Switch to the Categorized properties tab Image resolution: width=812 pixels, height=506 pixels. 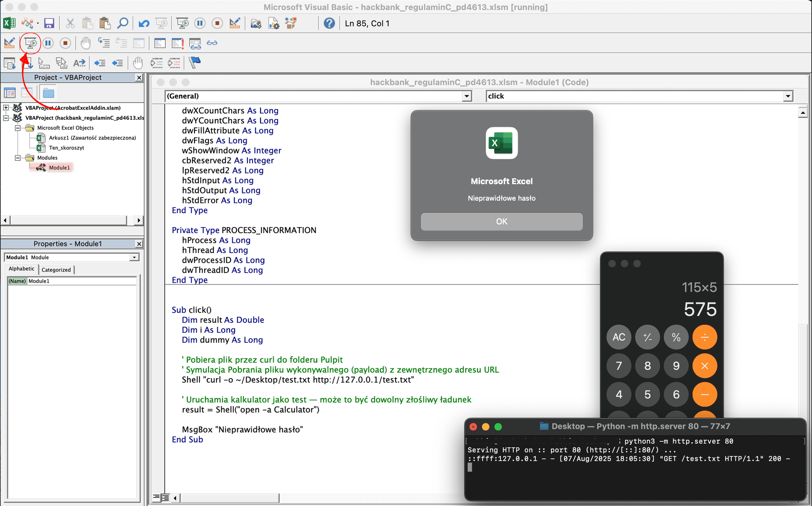tap(56, 269)
